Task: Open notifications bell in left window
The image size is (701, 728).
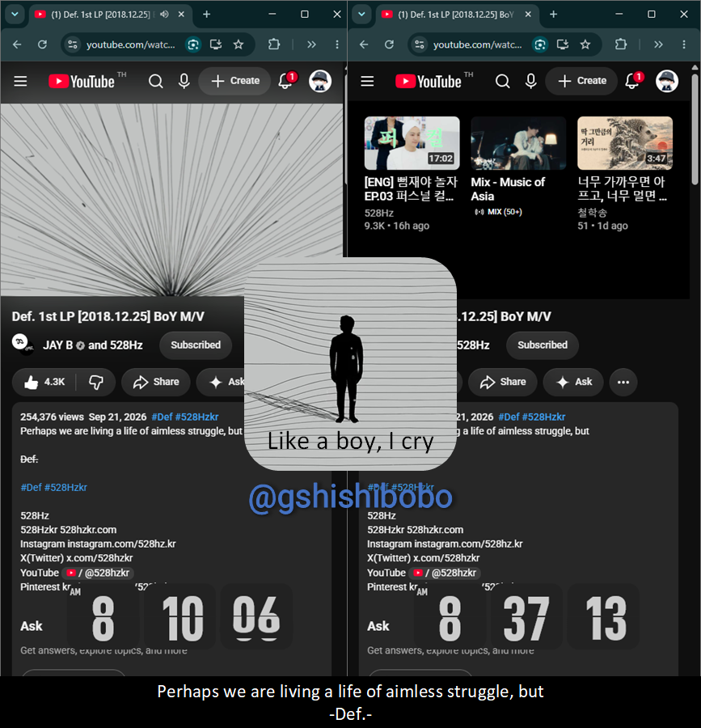Action: [285, 81]
